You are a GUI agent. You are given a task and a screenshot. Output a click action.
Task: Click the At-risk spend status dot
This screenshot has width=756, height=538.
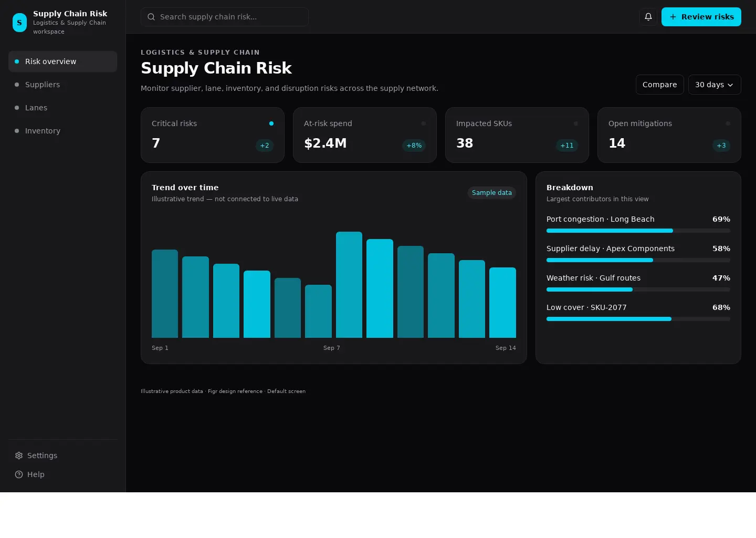[x=424, y=123]
